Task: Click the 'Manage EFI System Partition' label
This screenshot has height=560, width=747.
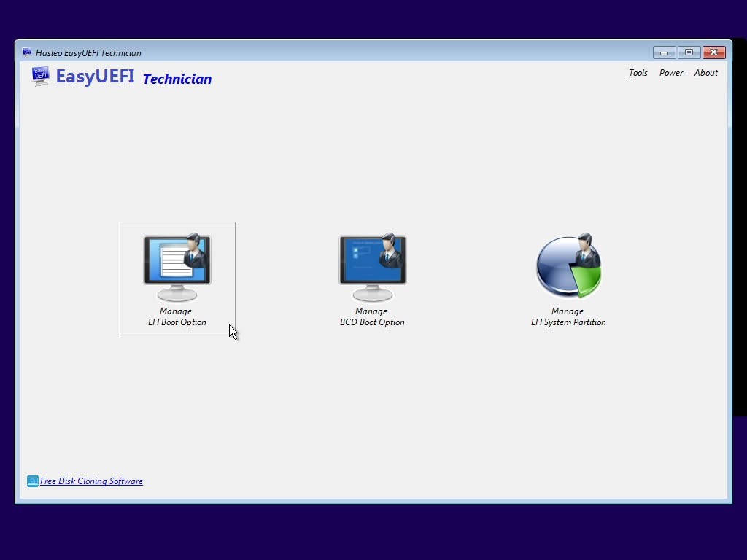Action: tap(568, 316)
